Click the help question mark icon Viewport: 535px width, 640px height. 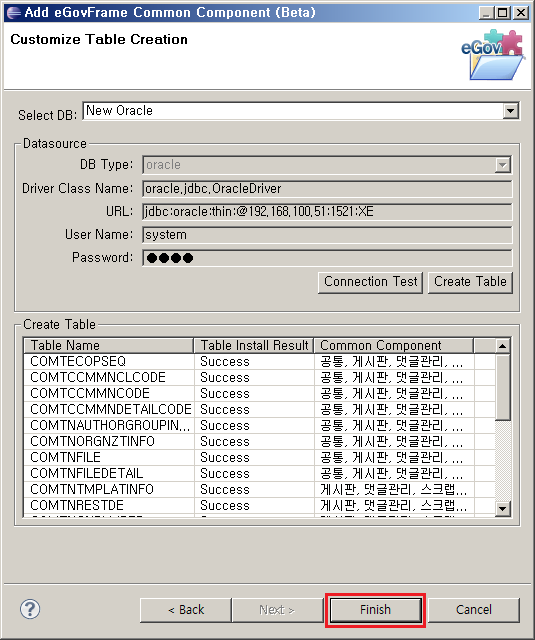tap(30, 609)
